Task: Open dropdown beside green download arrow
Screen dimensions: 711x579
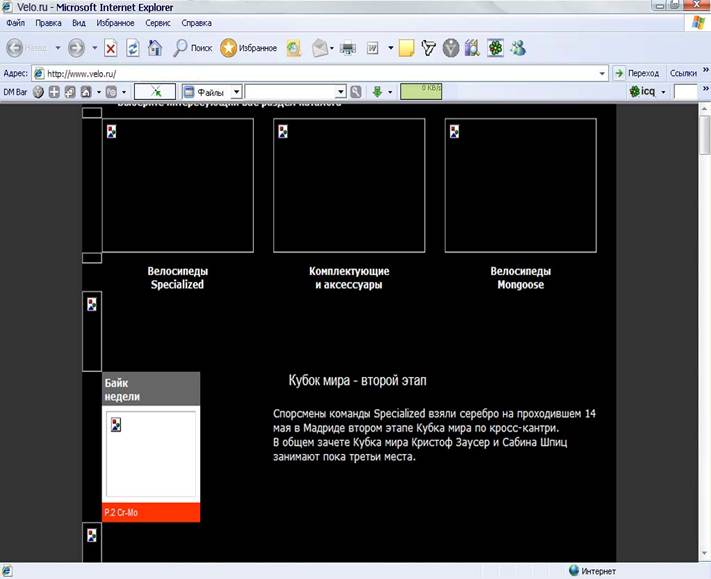Action: pos(390,92)
